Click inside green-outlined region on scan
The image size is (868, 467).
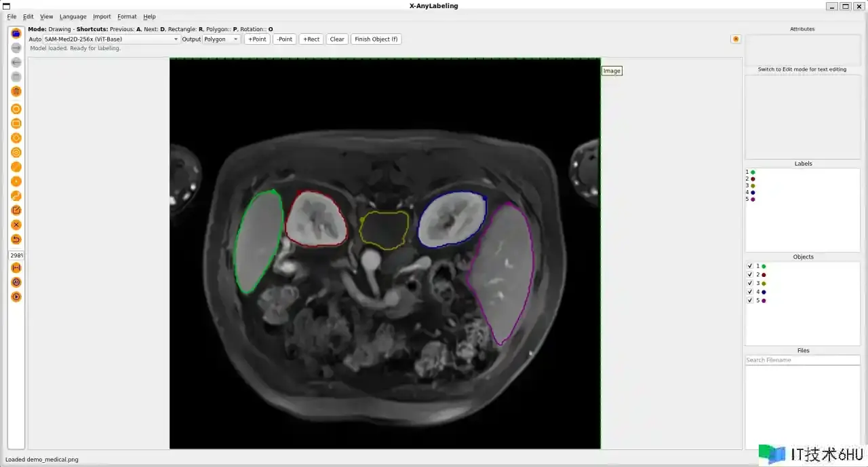(x=258, y=241)
